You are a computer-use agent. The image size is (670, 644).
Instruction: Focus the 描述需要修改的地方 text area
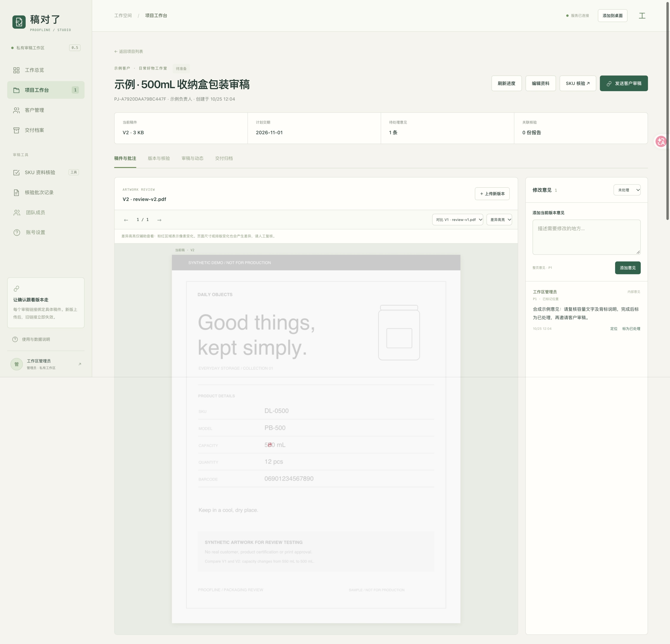[586, 237]
